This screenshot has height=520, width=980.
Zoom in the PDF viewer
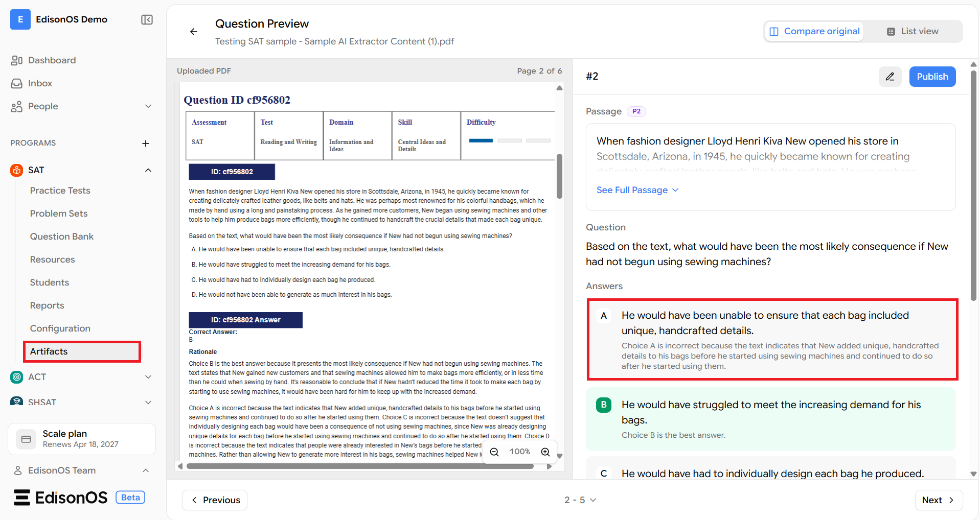point(545,452)
